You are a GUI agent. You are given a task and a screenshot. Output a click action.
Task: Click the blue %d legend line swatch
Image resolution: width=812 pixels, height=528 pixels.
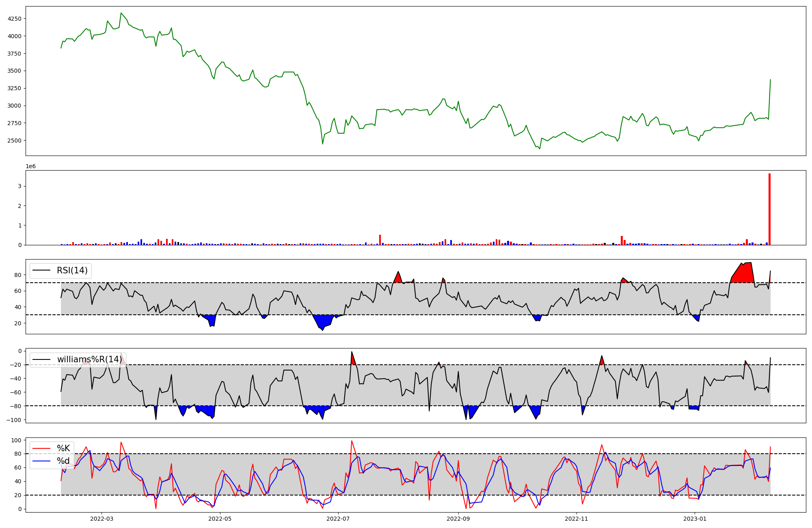tap(41, 461)
